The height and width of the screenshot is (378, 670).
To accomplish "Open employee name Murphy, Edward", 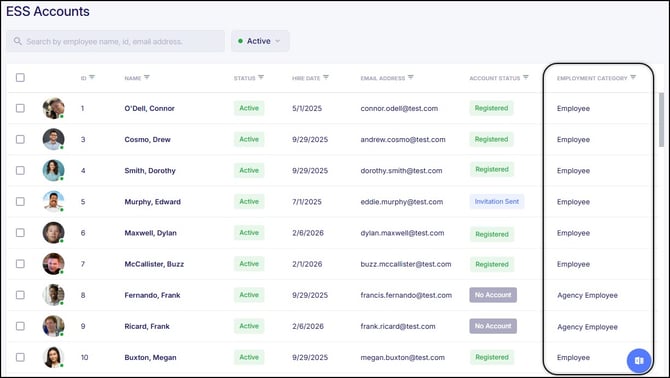I will 153,202.
